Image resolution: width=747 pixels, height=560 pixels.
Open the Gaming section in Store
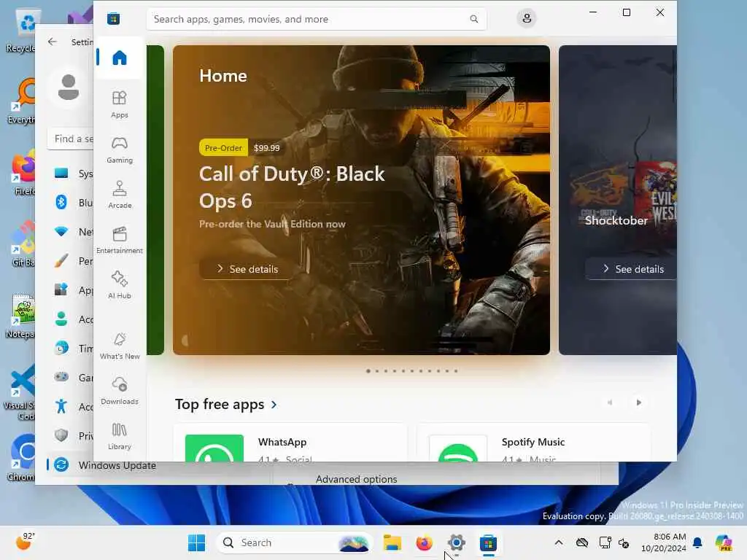(x=120, y=149)
